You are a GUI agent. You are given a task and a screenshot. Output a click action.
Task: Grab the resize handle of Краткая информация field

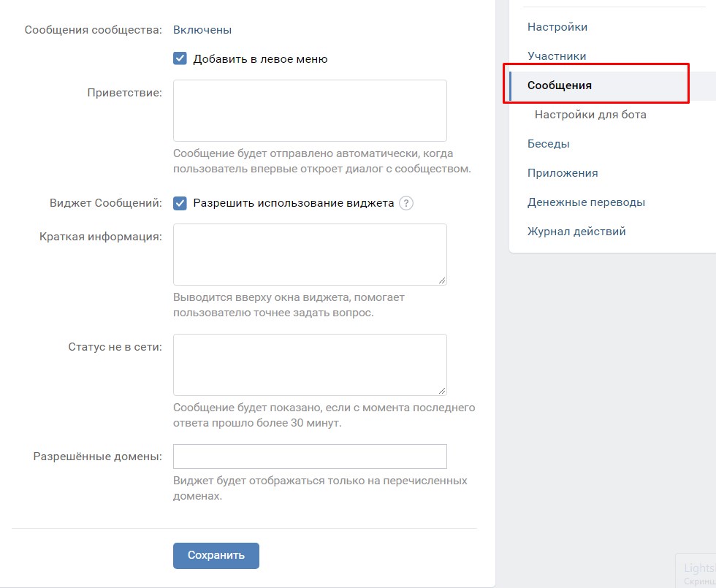point(442,280)
